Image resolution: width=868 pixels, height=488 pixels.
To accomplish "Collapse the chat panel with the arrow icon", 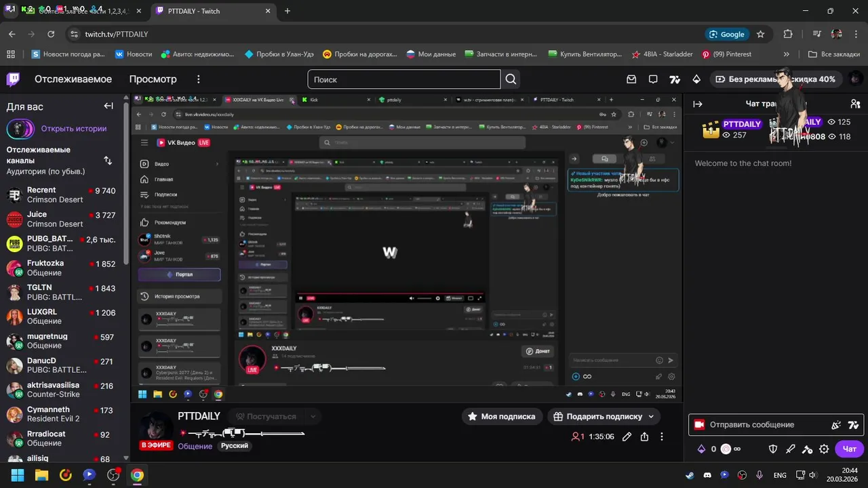I will click(698, 104).
